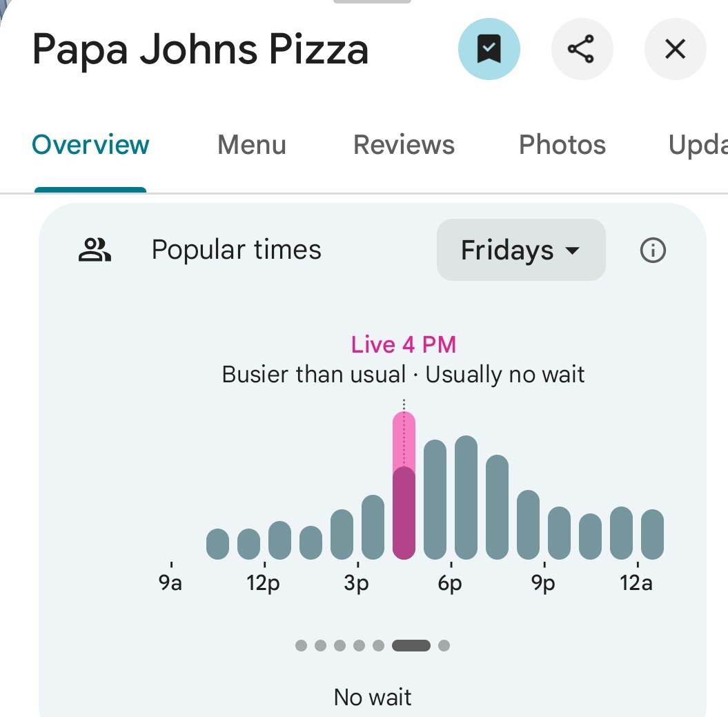Tap the active elongated pagination indicator
Screen dimensions: 728x717
[411, 646]
